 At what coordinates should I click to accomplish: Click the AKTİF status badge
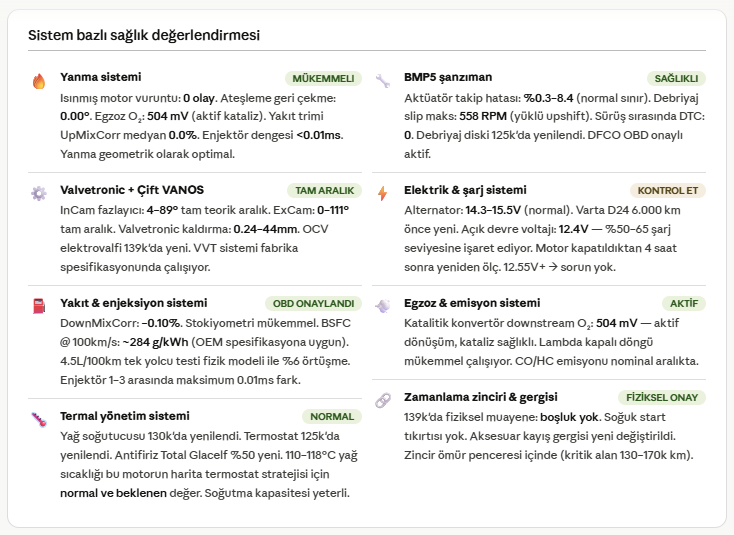click(684, 303)
